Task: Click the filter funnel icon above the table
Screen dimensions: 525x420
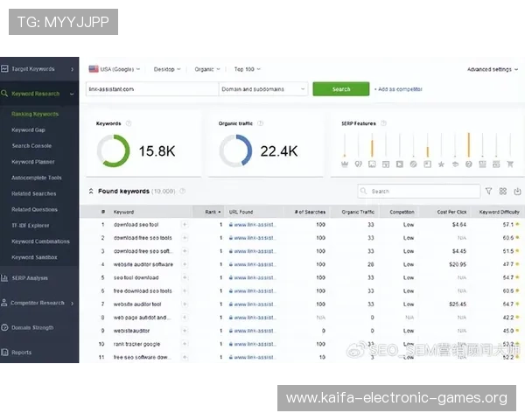Action: 488,191
